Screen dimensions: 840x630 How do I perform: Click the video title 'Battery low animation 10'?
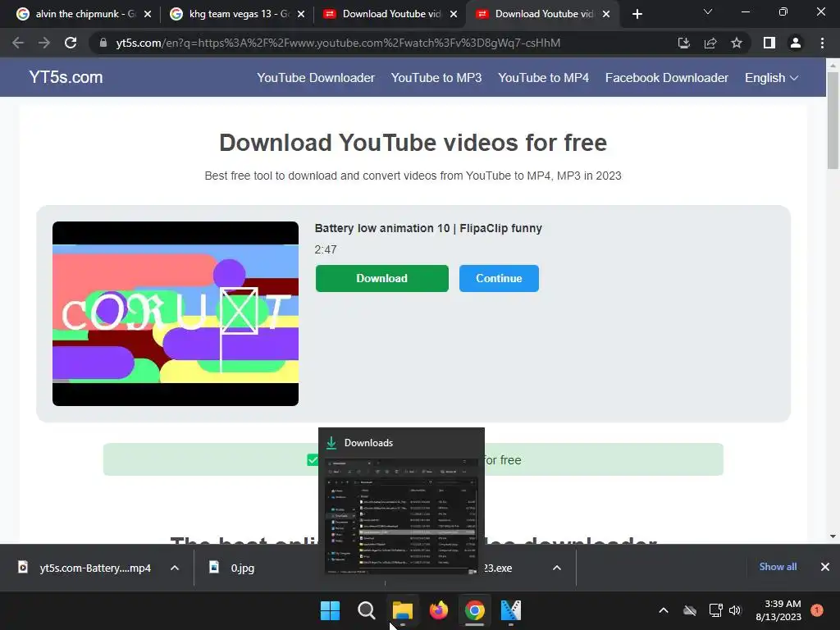click(x=428, y=228)
